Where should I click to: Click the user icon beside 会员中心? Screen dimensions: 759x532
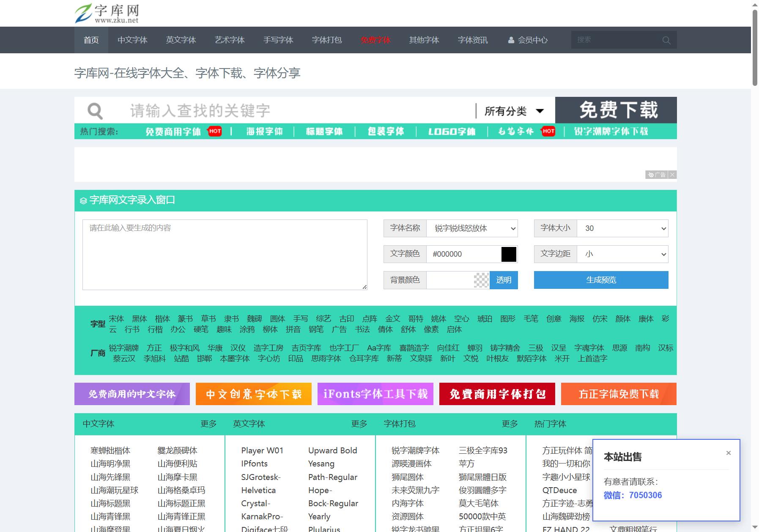click(x=511, y=40)
